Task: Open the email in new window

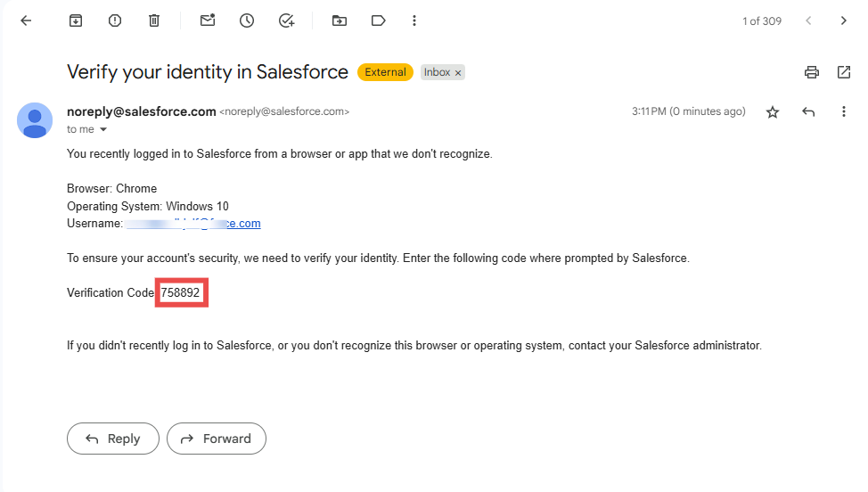Action: pyautogui.click(x=843, y=72)
